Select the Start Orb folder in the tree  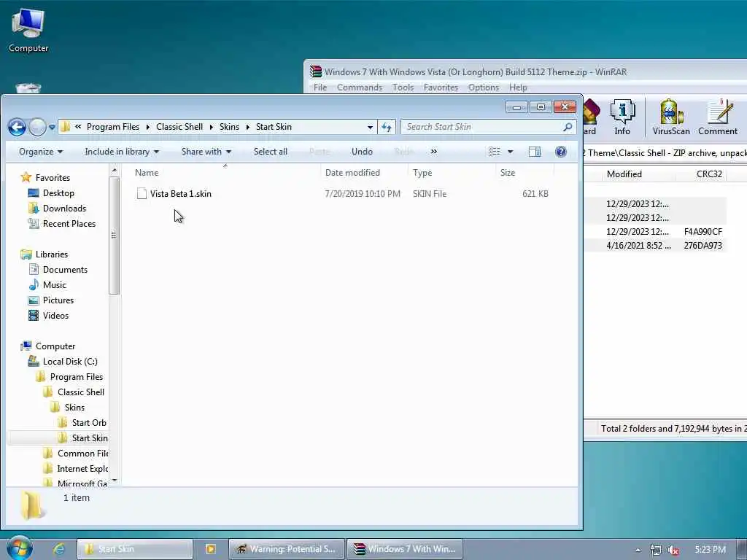[88, 423]
